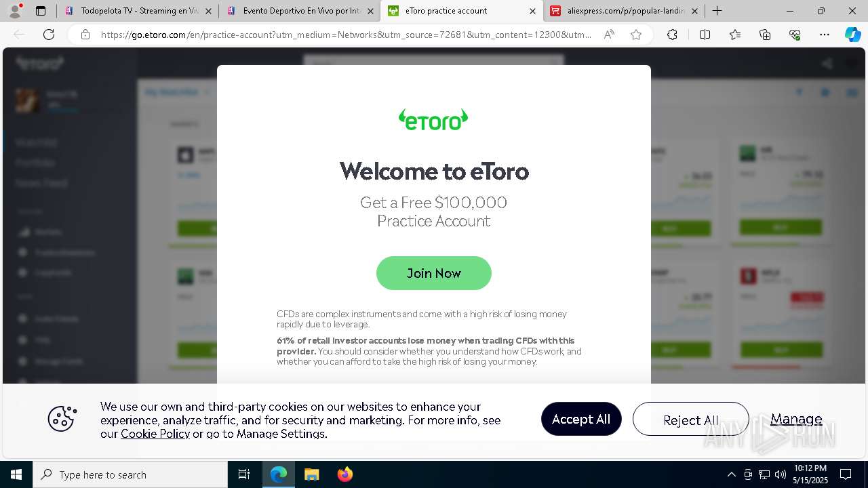
Task: Add this page to favorites star
Action: click(636, 35)
